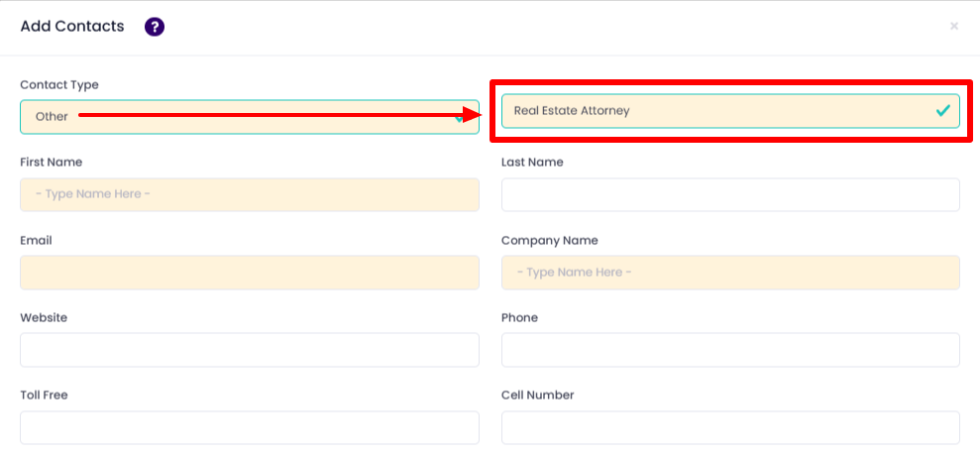The height and width of the screenshot is (454, 980).
Task: Focus the Cell Number input box
Action: click(730, 427)
